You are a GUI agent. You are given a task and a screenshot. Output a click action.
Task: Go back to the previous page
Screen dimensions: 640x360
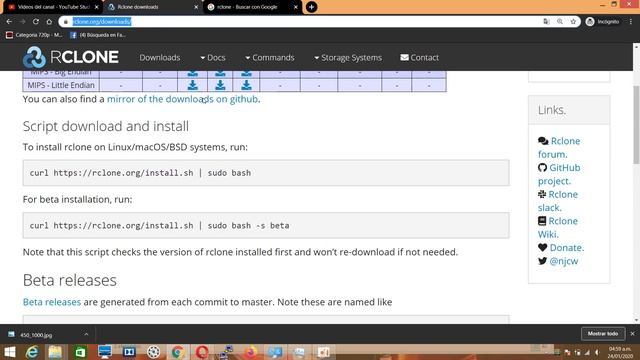coord(9,21)
